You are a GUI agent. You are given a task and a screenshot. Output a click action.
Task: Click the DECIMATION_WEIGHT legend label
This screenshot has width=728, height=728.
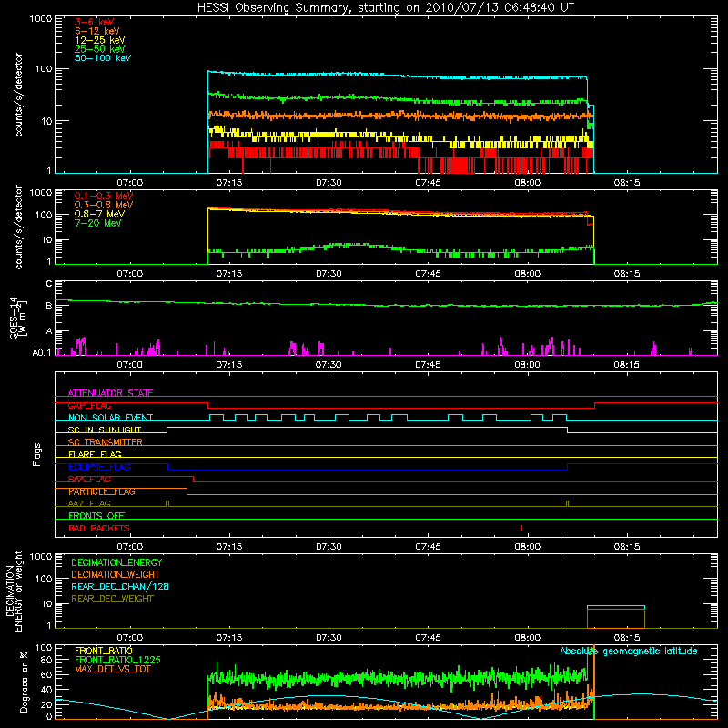click(116, 574)
